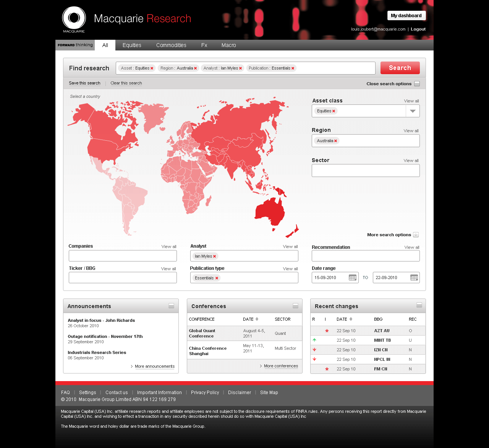Open Outage notification - November 17th announcement
This screenshot has height=448, width=489.
click(105, 336)
